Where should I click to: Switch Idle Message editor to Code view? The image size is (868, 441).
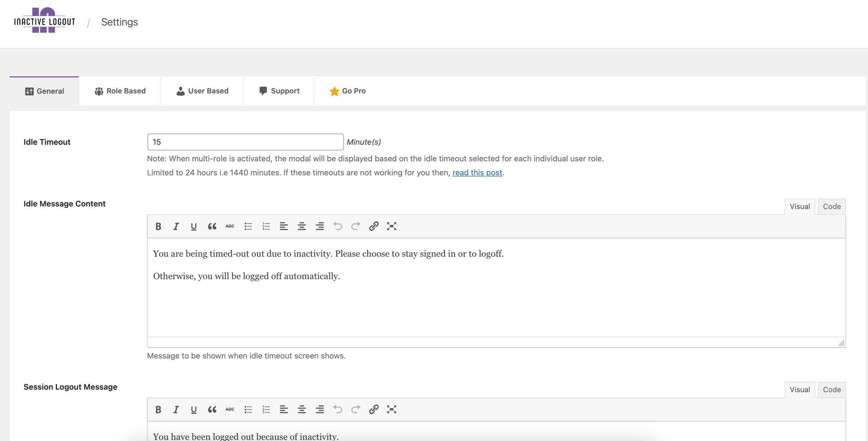pyautogui.click(x=832, y=206)
